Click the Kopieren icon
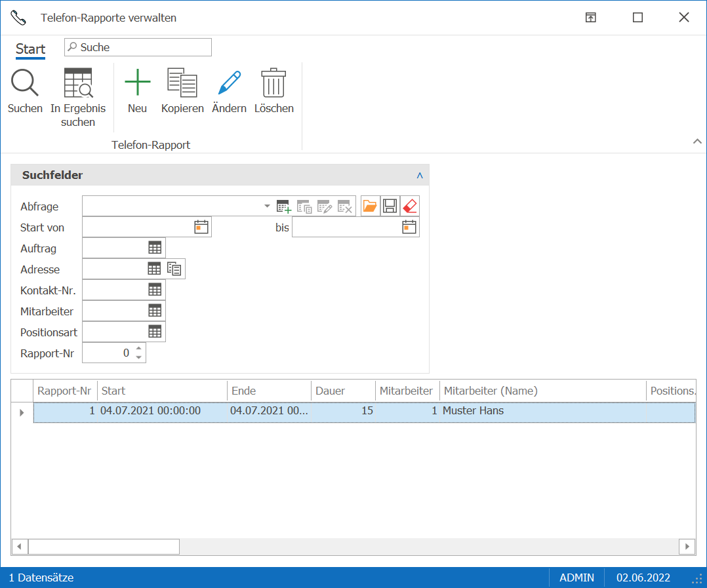The height and width of the screenshot is (588, 707). coord(182,83)
